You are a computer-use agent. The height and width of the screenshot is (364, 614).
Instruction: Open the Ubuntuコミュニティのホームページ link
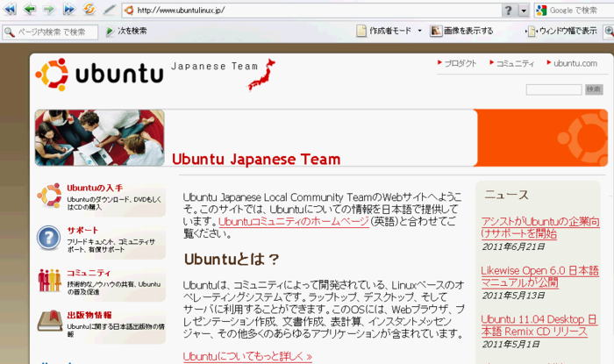tap(294, 222)
